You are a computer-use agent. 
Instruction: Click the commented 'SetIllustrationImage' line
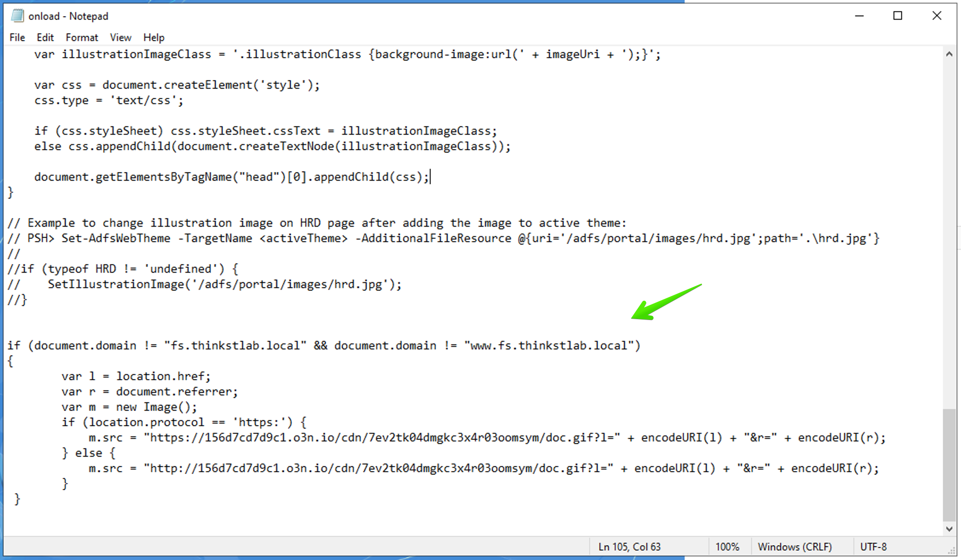[x=204, y=285]
